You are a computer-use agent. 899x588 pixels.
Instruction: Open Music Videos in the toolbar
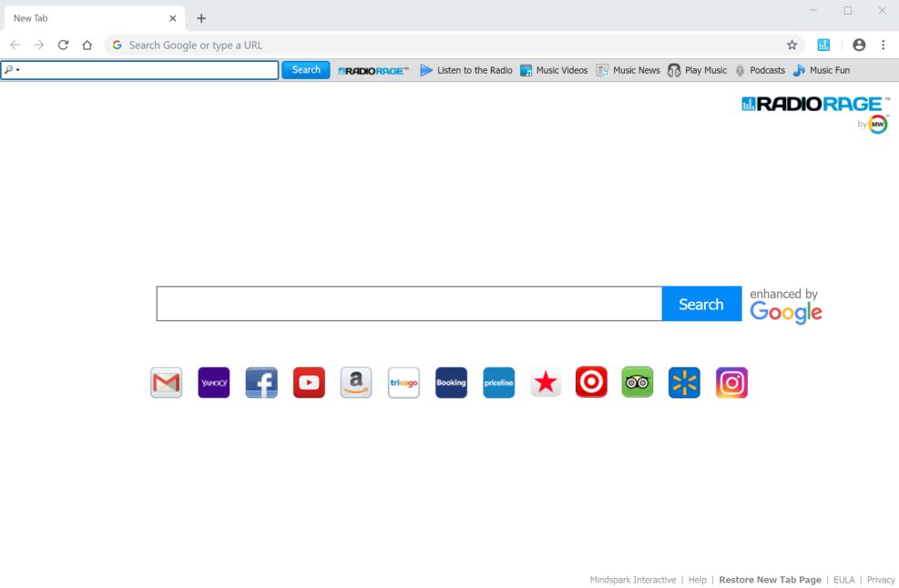coord(554,70)
